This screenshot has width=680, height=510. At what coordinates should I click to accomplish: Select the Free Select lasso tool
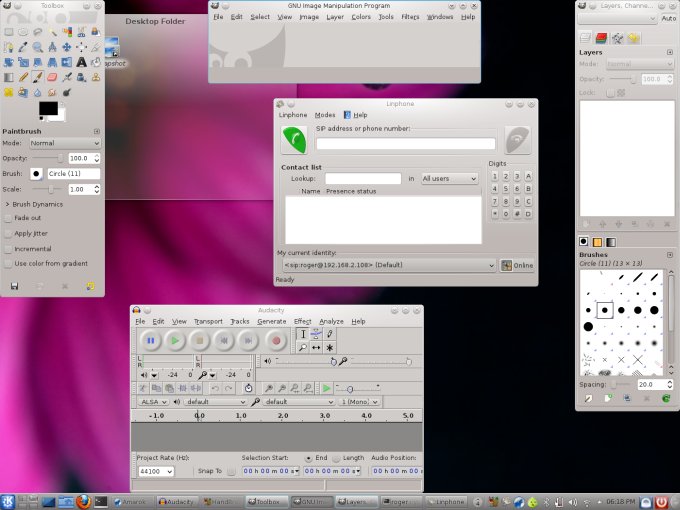[x=38, y=32]
